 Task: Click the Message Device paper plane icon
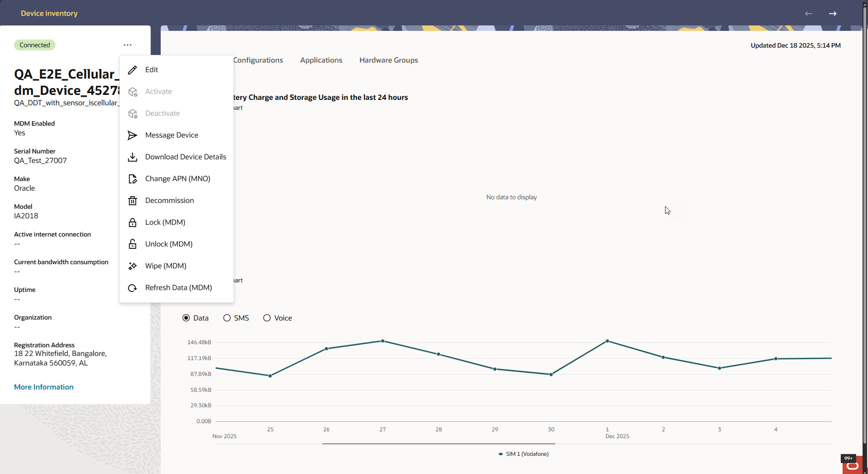(132, 135)
